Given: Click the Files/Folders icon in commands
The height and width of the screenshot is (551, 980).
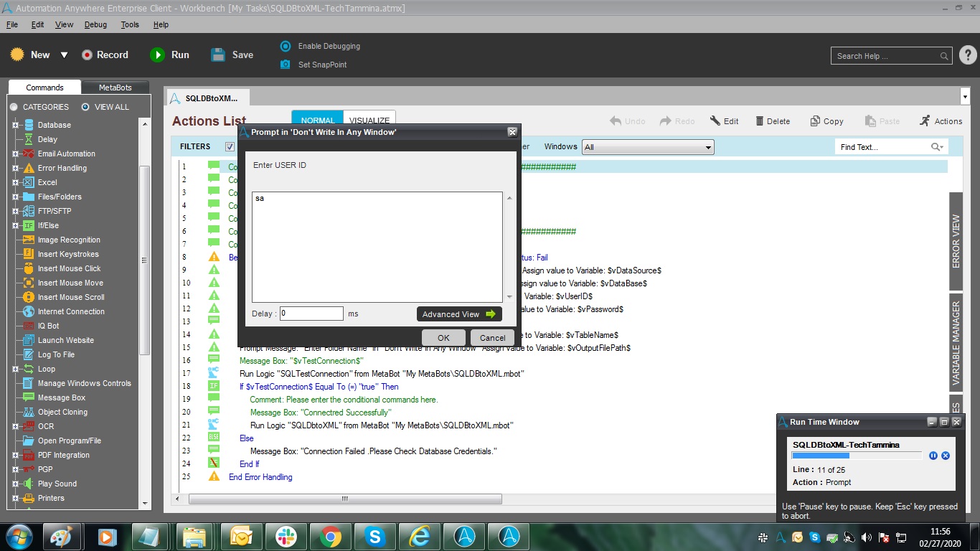Looking at the screenshot, I should (29, 197).
